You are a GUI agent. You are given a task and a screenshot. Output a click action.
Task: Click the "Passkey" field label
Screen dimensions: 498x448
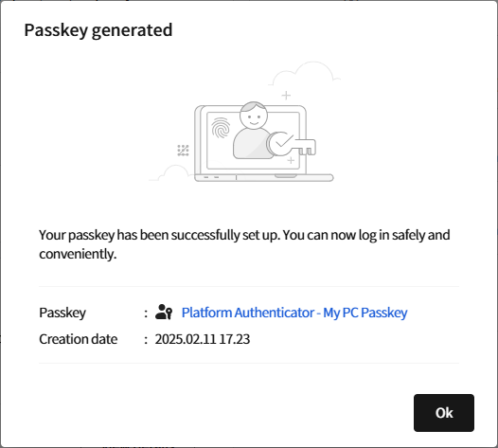(x=62, y=313)
